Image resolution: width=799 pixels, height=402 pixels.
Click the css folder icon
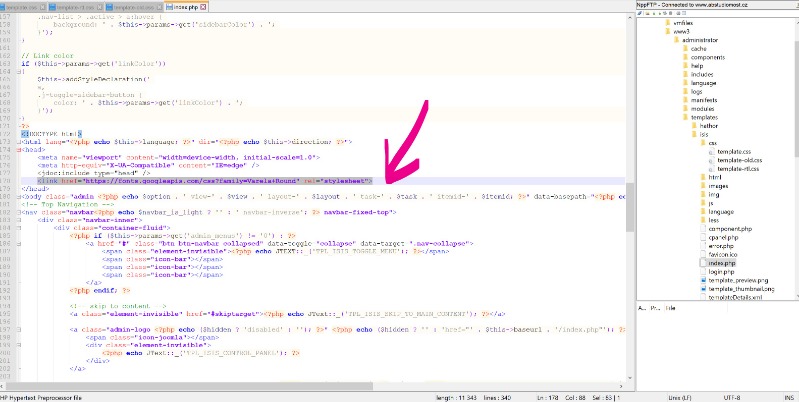tap(703, 143)
